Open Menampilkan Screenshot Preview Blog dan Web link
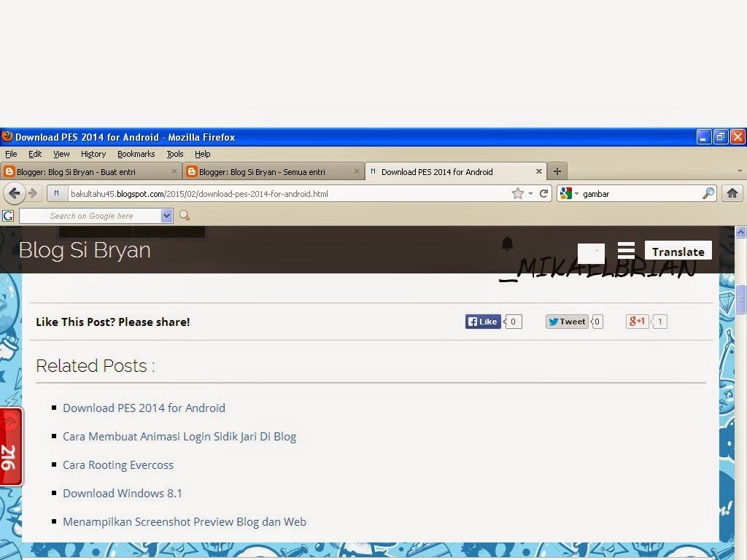This screenshot has height=560, width=747. (185, 522)
